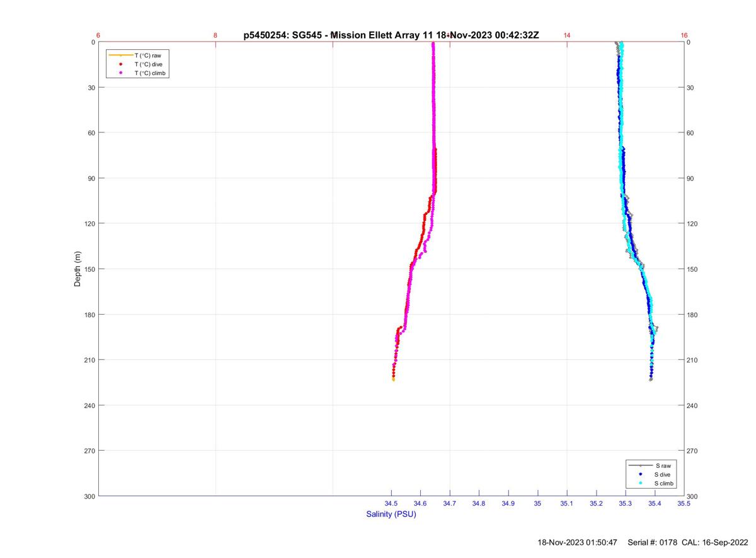
Task: Click salinity tick label 34.9
Action: (x=508, y=504)
